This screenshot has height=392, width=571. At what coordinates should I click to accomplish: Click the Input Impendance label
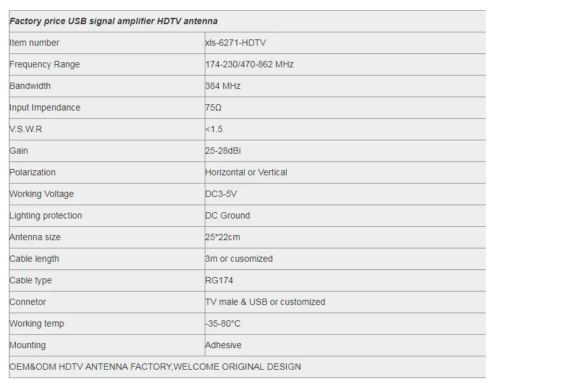point(45,108)
